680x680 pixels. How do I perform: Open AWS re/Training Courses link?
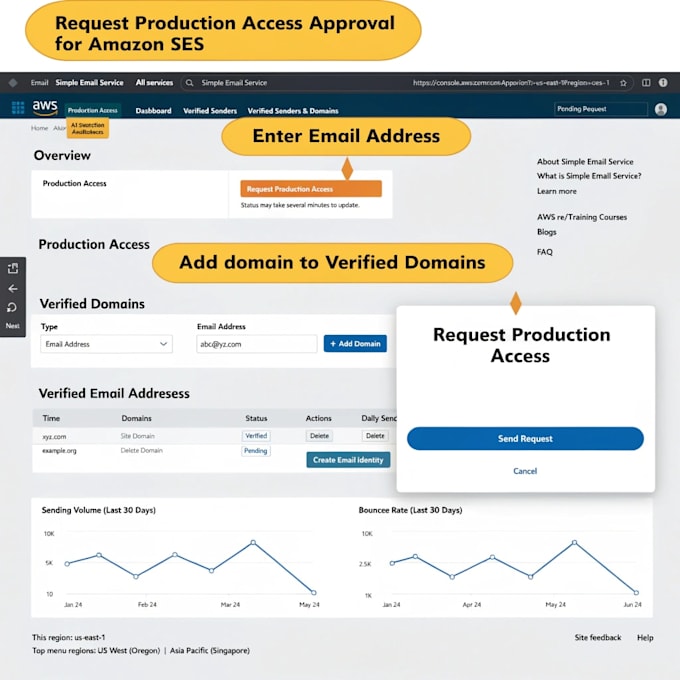[582, 217]
